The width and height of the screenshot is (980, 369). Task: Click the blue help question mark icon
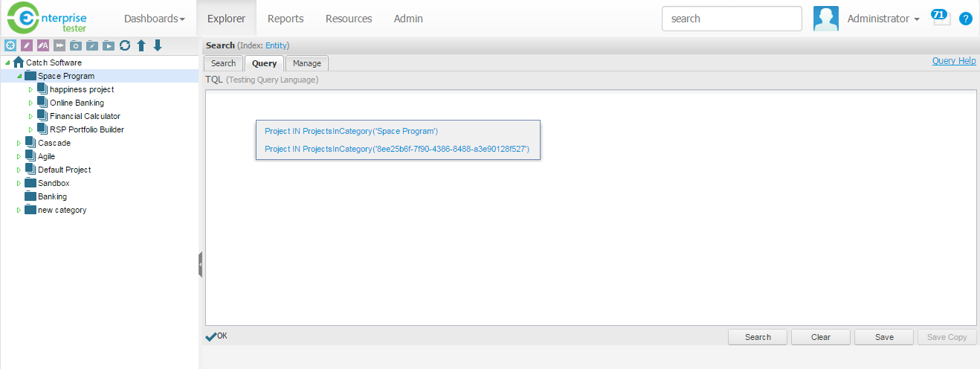point(966,19)
